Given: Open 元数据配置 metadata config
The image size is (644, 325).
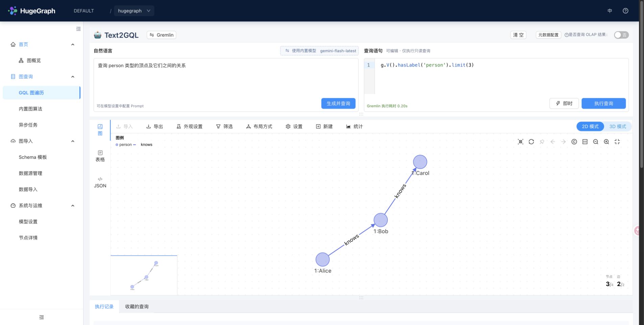Looking at the screenshot, I should (x=548, y=35).
